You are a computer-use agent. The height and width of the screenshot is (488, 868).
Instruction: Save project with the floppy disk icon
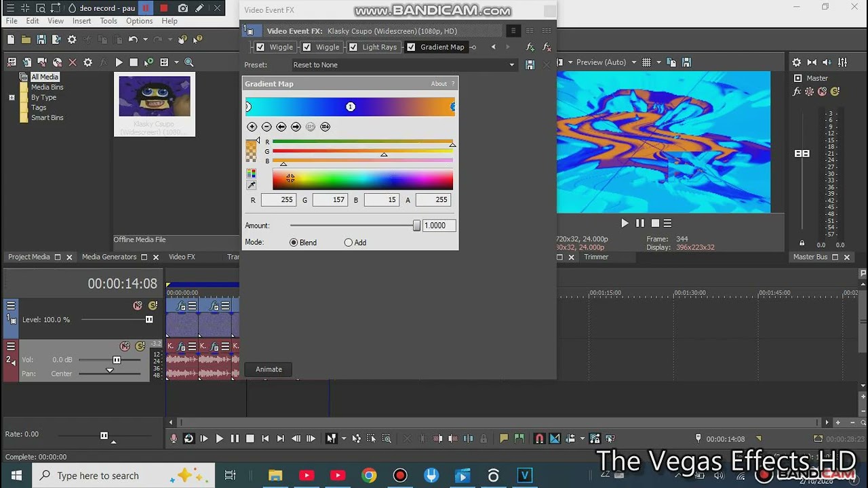(41, 40)
